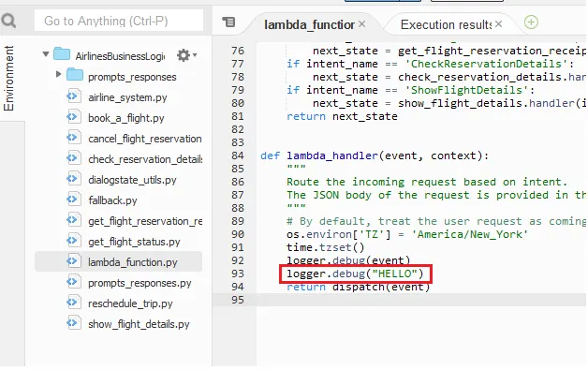Click the time.tzset() code line
Viewport: 588px width, 370px height.
(x=326, y=247)
